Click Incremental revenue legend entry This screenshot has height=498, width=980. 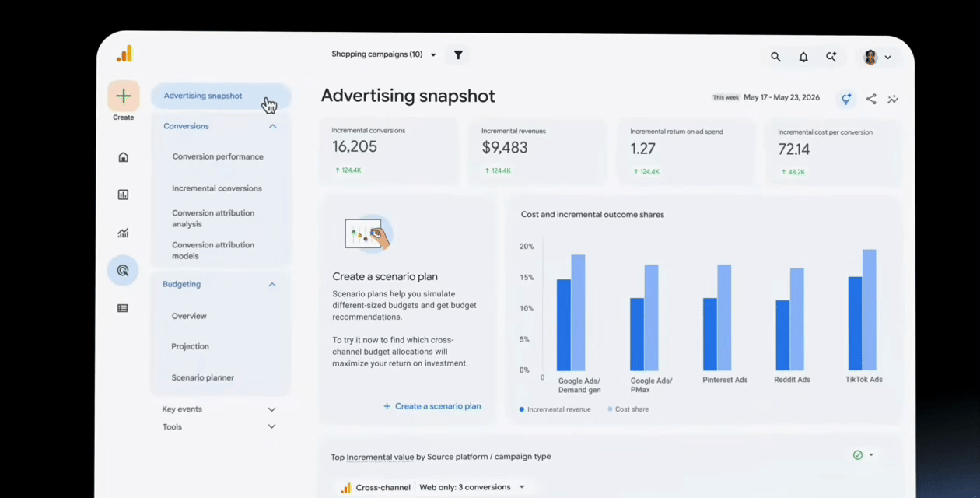pyautogui.click(x=555, y=409)
